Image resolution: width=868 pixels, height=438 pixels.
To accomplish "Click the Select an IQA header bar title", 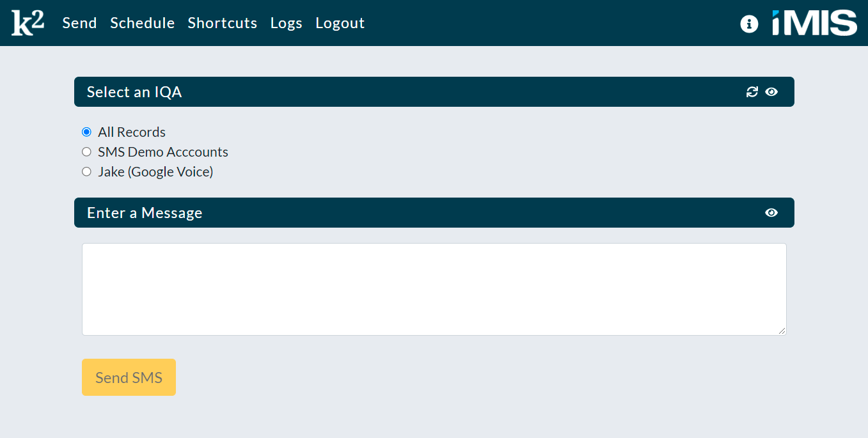I will pos(134,92).
